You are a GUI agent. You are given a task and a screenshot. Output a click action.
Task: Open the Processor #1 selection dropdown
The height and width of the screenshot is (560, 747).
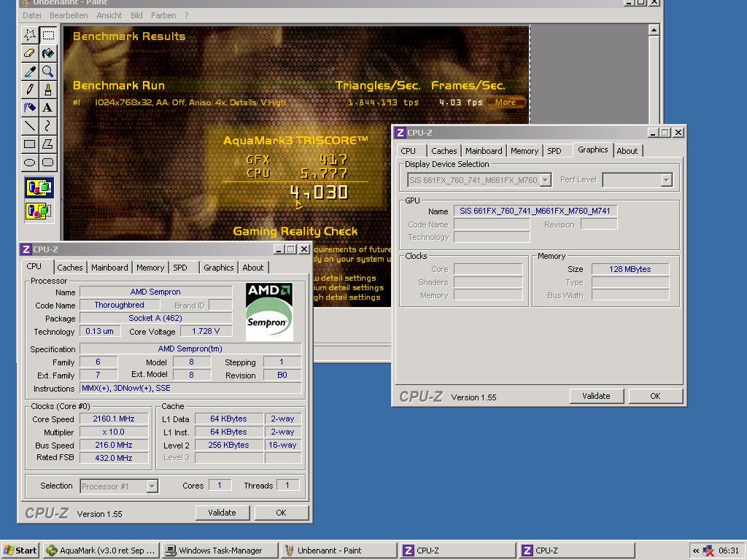tap(152, 486)
